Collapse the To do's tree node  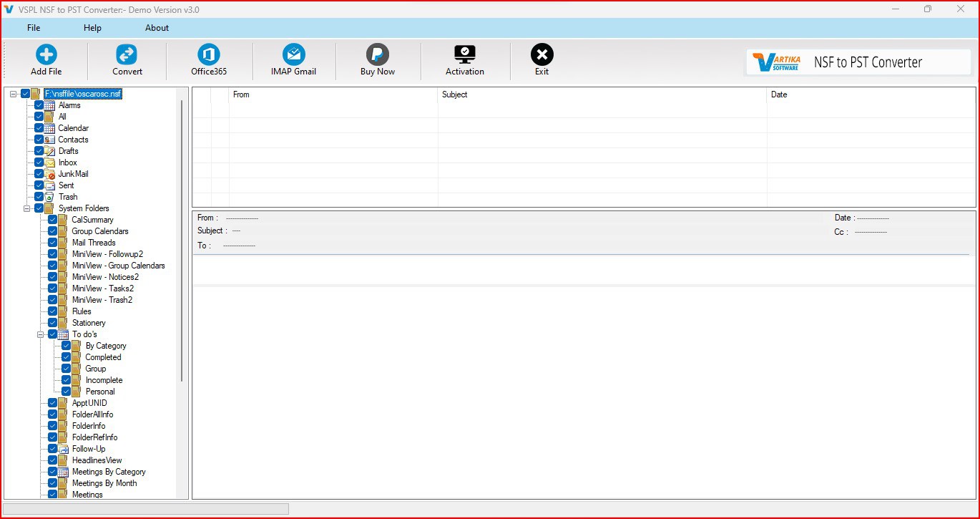39,334
